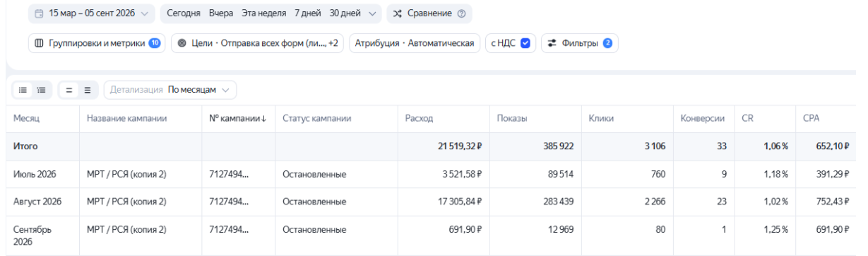Viewport: 868px width, 256px height.
Task: Expand the 15 мар – 05 сент 2026 date range
Action: [92, 13]
